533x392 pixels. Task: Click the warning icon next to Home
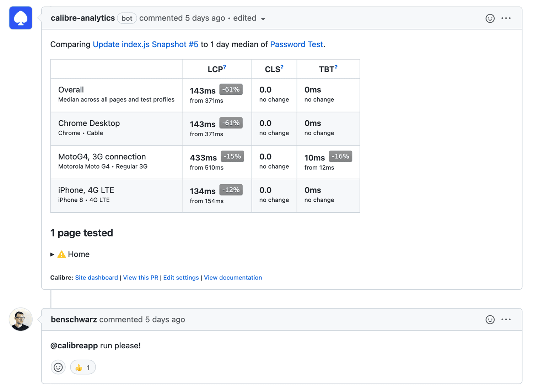pyautogui.click(x=61, y=254)
